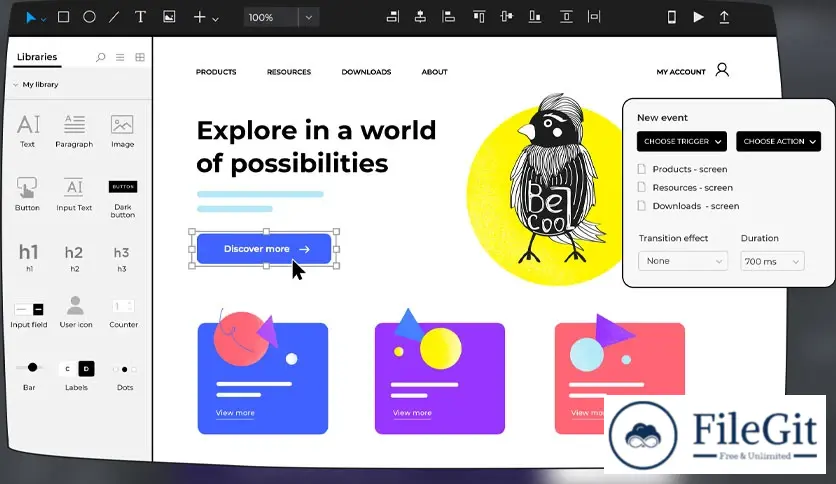
Task: Pick the h1 heading widget
Action: (x=29, y=257)
